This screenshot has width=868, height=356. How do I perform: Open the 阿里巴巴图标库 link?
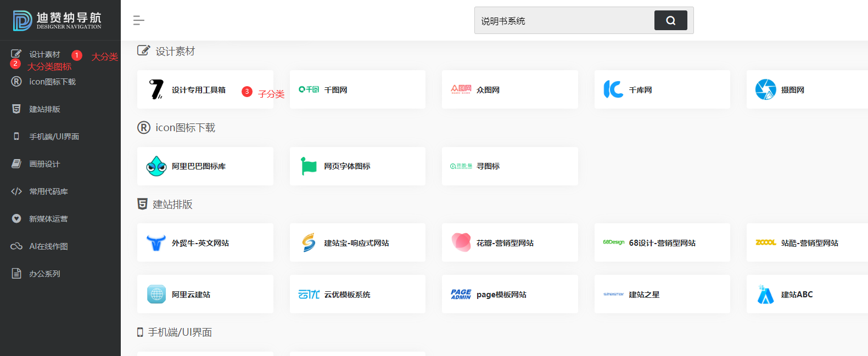pos(199,166)
